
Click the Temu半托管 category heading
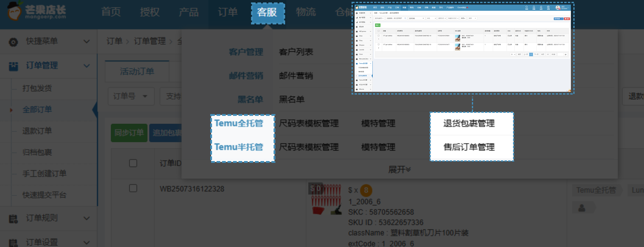(239, 147)
